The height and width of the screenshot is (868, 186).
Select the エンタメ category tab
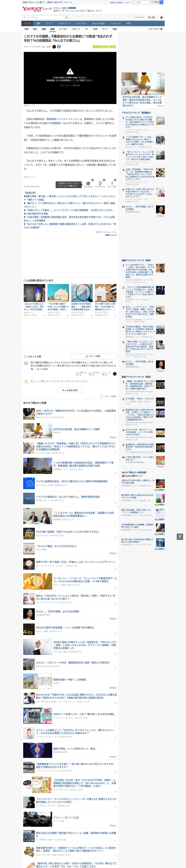(x=63, y=29)
